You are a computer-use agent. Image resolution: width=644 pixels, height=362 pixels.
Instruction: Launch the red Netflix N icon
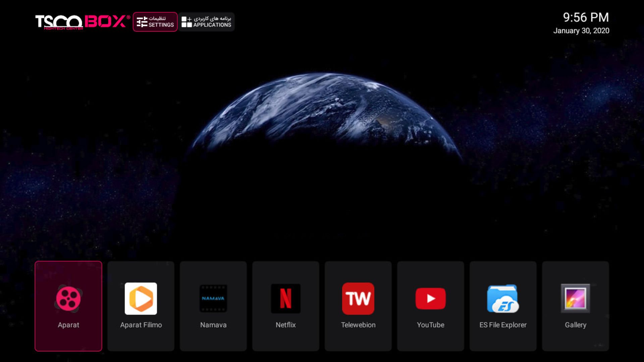[x=286, y=298]
